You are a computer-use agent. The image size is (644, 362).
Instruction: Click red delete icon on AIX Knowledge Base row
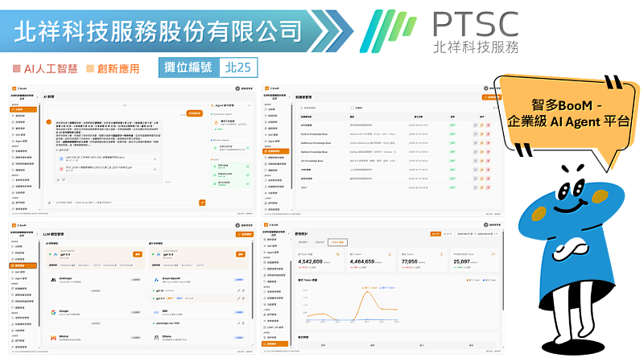click(x=489, y=161)
